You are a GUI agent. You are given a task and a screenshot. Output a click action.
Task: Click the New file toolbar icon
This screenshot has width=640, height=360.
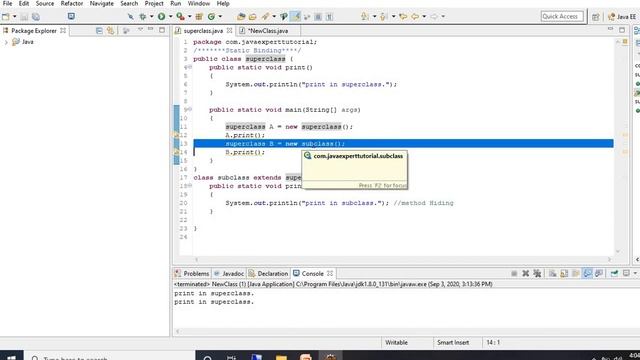coord(6,17)
